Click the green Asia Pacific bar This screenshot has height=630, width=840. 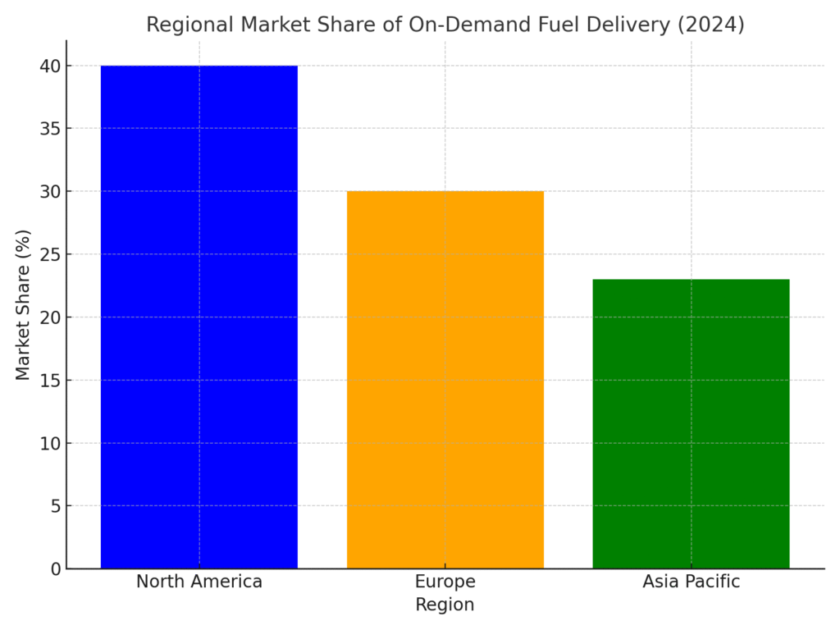click(x=691, y=424)
